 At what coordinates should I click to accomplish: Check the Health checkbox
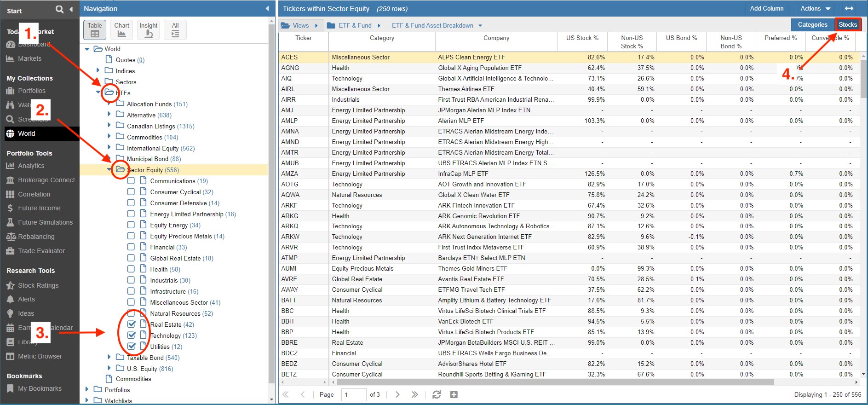tap(131, 269)
